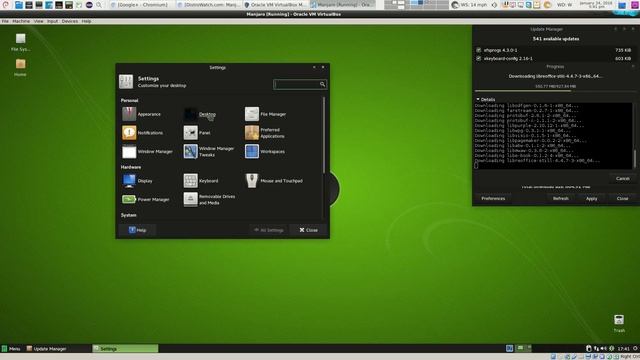The width and height of the screenshot is (640, 360).
Task: Open Display settings icon
Action: click(129, 180)
